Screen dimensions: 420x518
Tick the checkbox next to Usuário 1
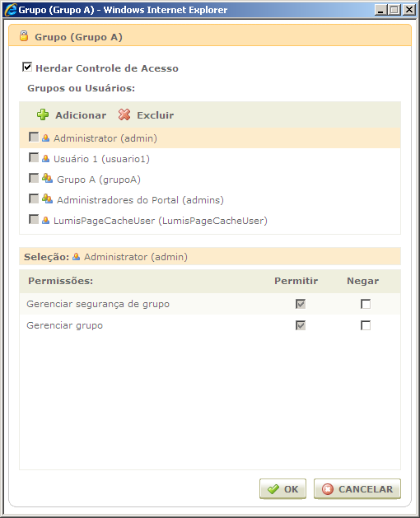click(x=34, y=157)
